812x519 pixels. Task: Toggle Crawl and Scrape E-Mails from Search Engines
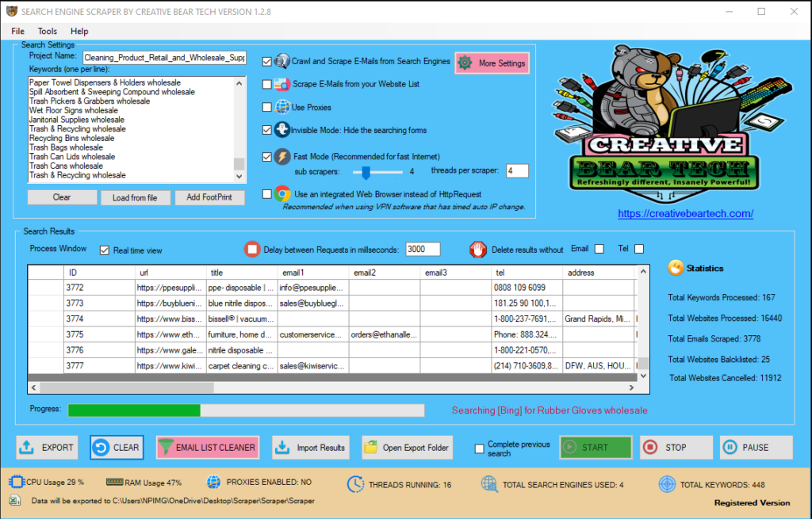[267, 62]
